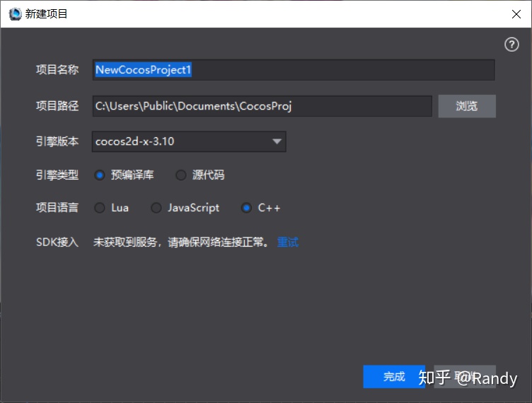The height and width of the screenshot is (403, 532).
Task: Click the 项目语言 label
Action: (x=57, y=207)
